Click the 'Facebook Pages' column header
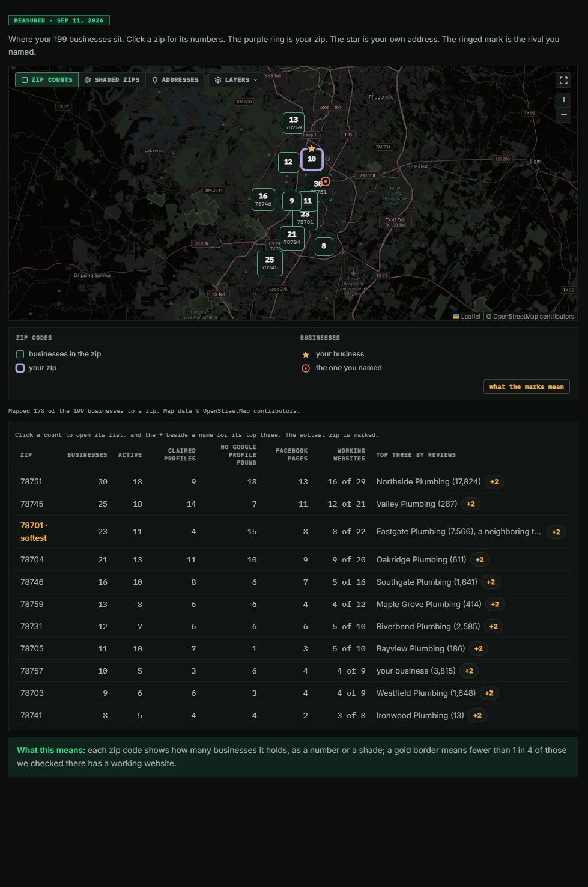The image size is (588, 887). tap(292, 455)
